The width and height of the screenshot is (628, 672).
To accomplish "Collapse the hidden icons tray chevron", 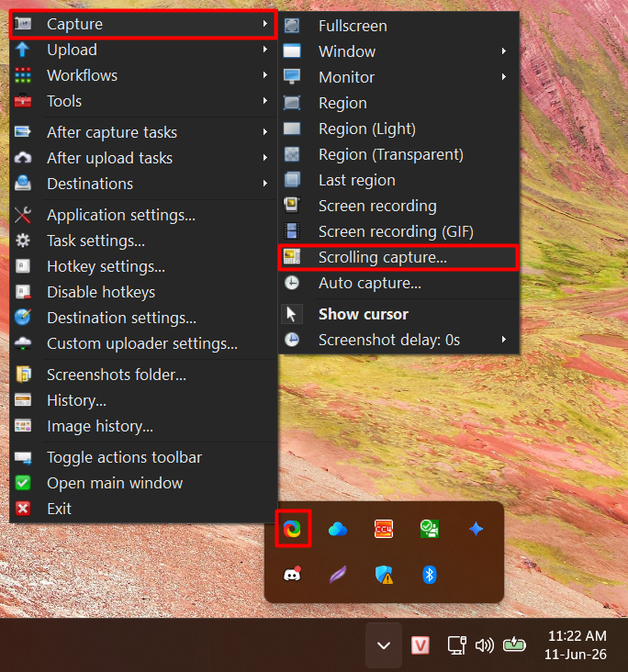I will click(x=384, y=645).
